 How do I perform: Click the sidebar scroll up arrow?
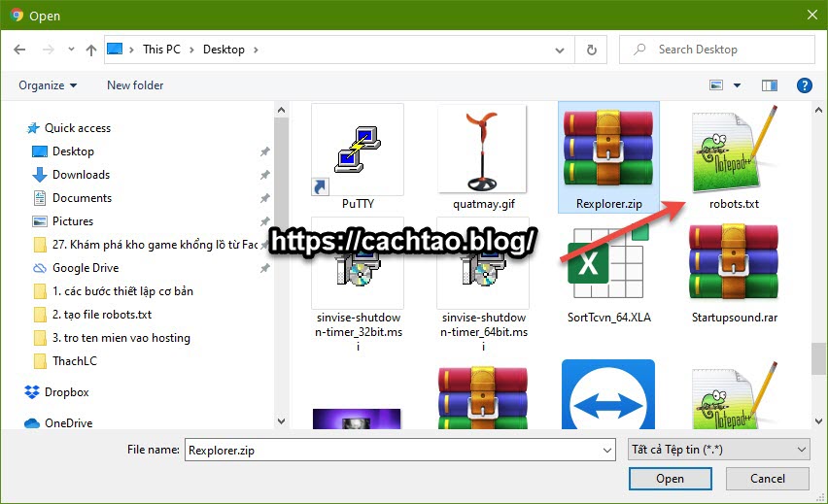[282, 110]
